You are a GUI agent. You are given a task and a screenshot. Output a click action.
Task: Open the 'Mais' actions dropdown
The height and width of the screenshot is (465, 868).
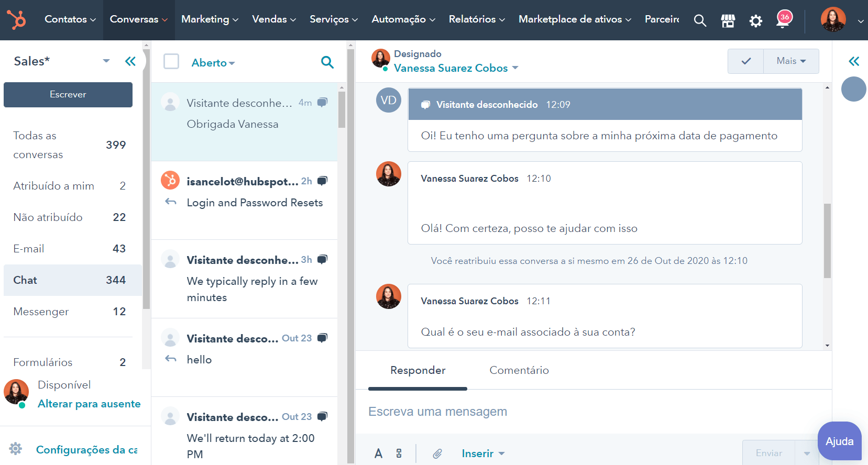click(x=791, y=61)
